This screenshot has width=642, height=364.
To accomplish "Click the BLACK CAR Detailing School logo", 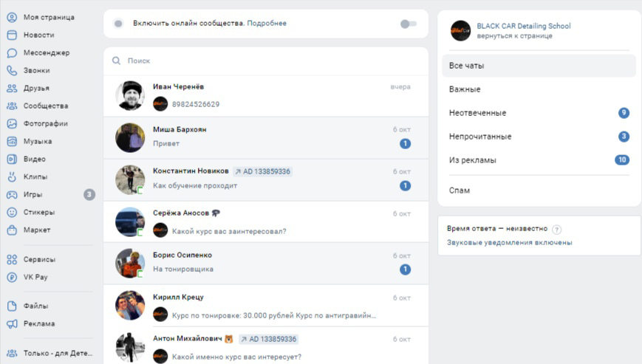I will click(460, 31).
